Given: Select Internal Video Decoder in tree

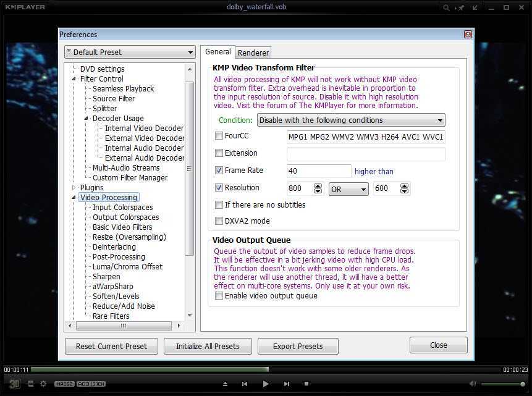Looking at the screenshot, I should tap(144, 128).
